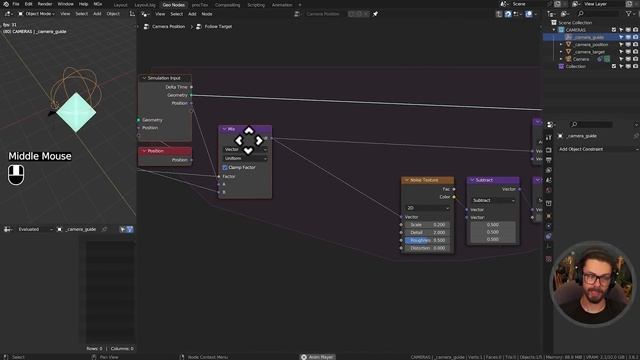
Task: Open the node editor type selector
Action: (145, 14)
